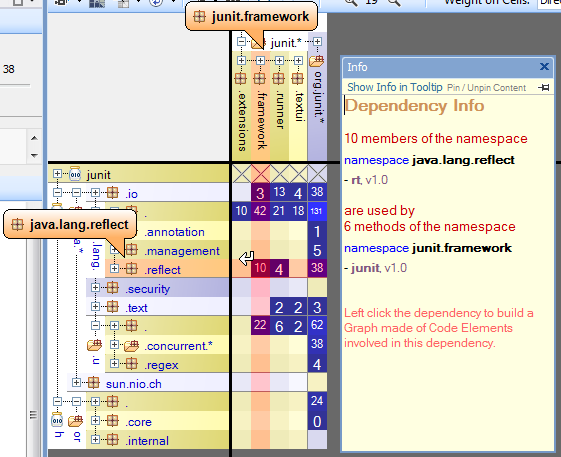Select the .runner namespace icon in column header
This screenshot has height=457, width=561.
pyautogui.click(x=279, y=78)
